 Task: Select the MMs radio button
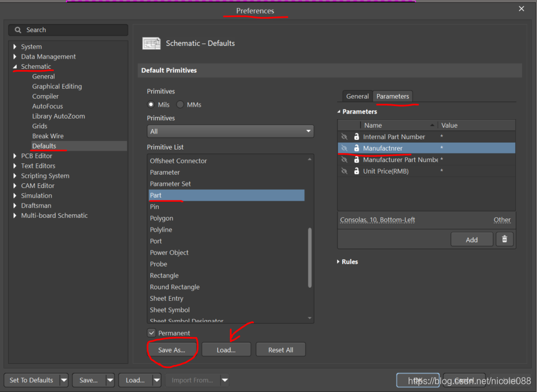point(180,105)
